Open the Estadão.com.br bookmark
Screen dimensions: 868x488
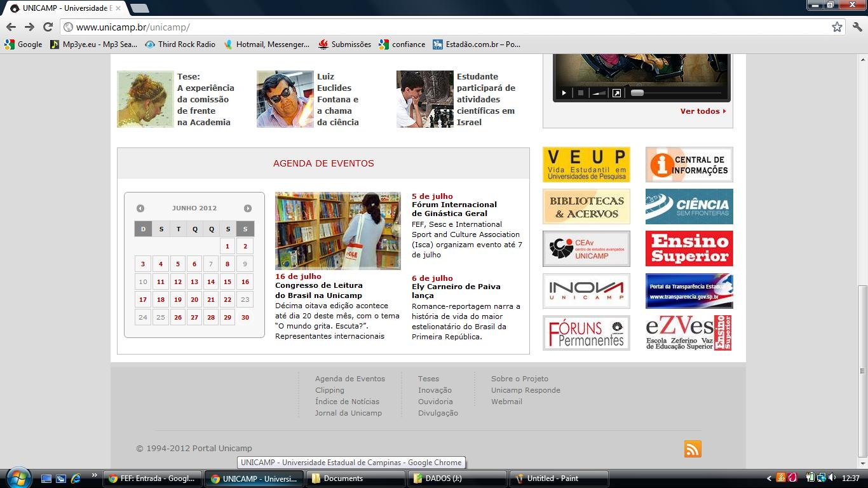[477, 44]
